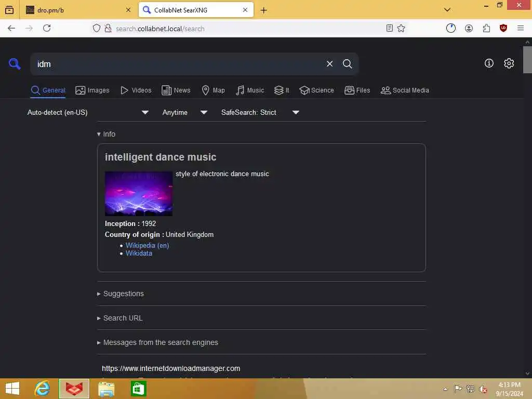Click the intelligent dance music thumbnail
The width and height of the screenshot is (532, 399).
(x=139, y=194)
